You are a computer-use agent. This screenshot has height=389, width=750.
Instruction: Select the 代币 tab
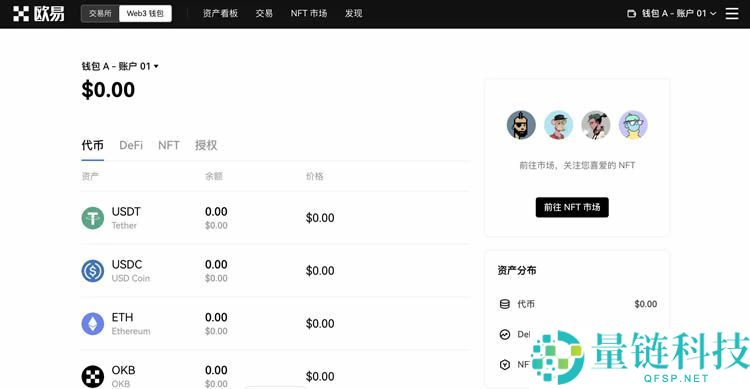[x=92, y=145]
